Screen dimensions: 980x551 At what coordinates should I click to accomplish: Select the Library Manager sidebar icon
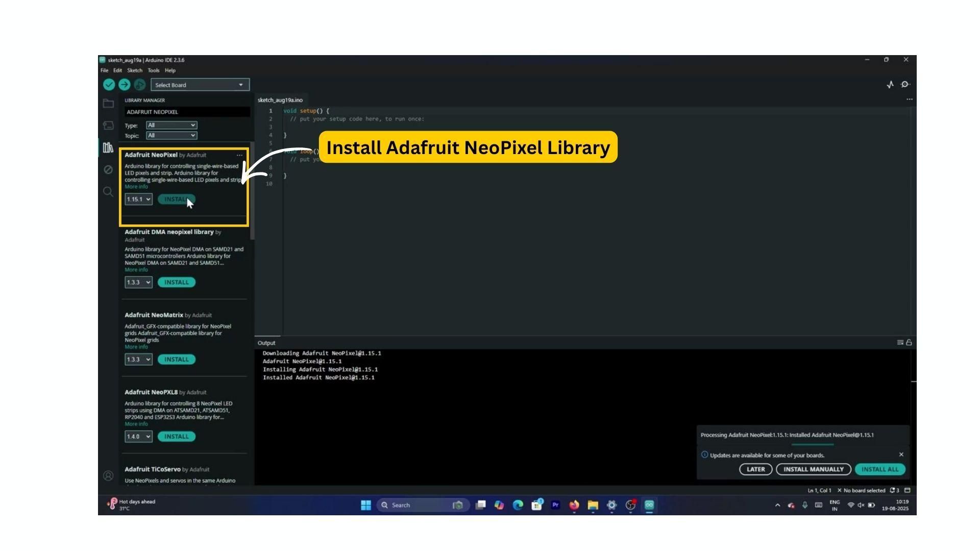click(x=108, y=147)
